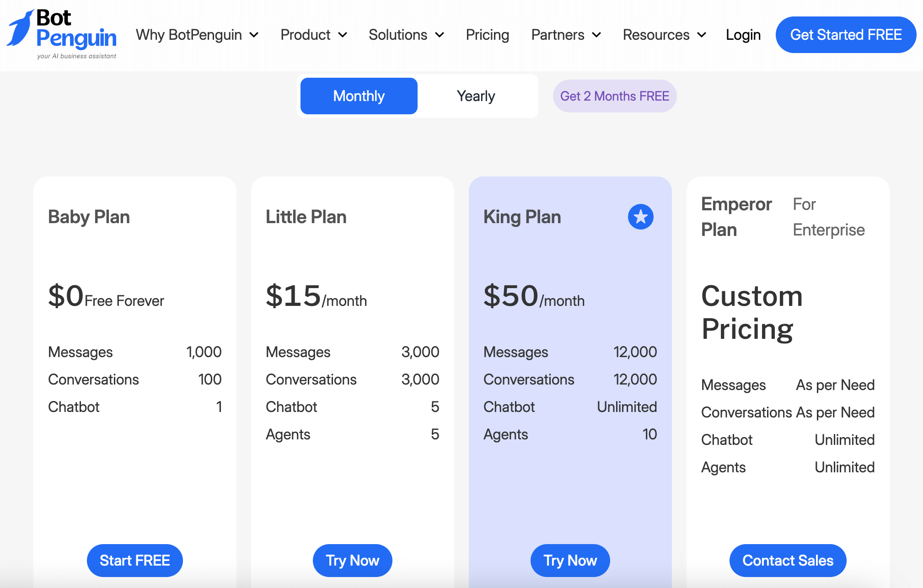Image resolution: width=923 pixels, height=588 pixels.
Task: Expand the Why BotPenguin dropdown chevron
Action: pos(254,35)
